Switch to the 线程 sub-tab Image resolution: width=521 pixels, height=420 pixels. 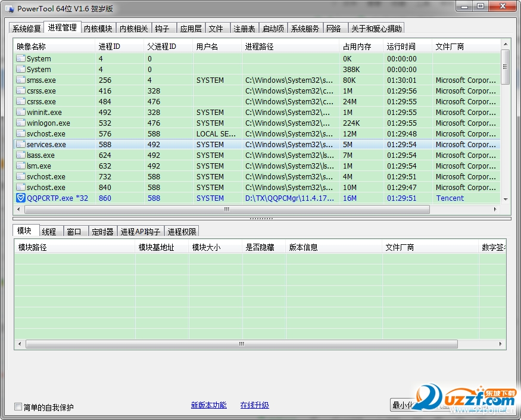pyautogui.click(x=49, y=232)
